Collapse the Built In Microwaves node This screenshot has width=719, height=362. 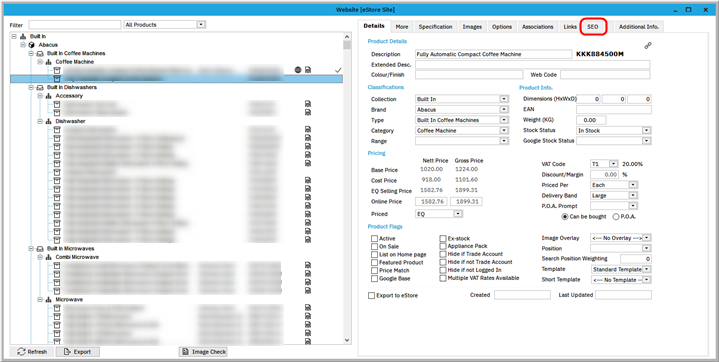tap(31, 249)
